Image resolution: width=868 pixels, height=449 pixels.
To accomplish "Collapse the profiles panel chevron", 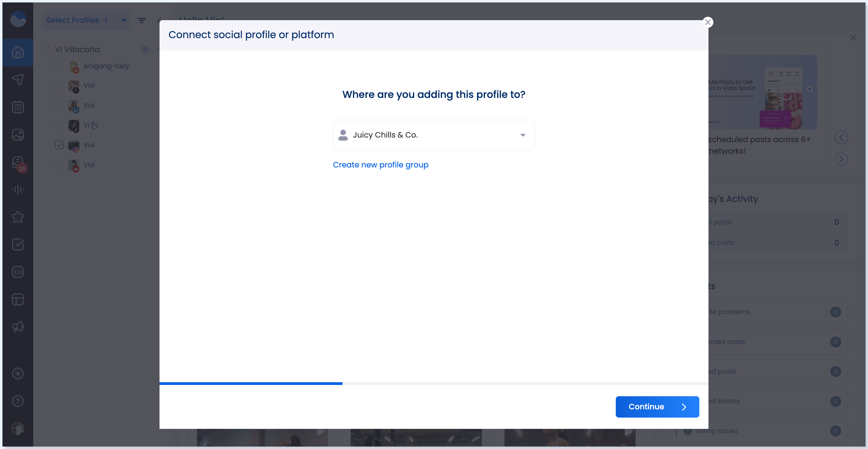I will coord(159,20).
